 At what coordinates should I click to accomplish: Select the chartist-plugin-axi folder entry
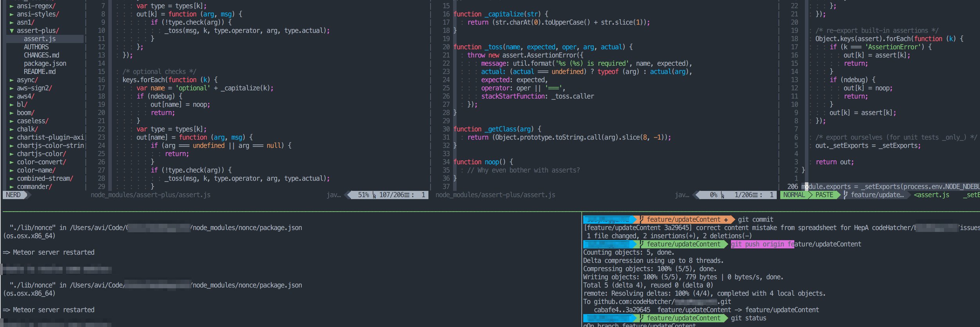[50, 138]
